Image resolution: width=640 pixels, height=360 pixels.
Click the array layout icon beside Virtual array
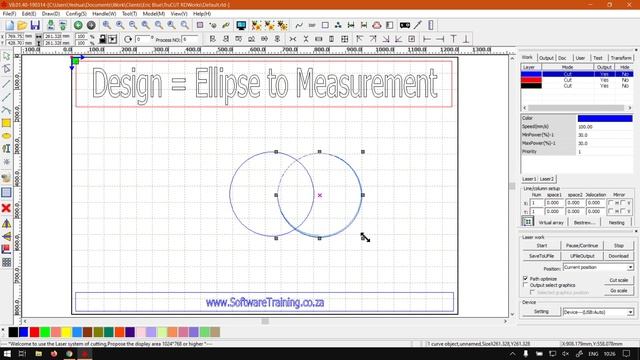click(527, 222)
